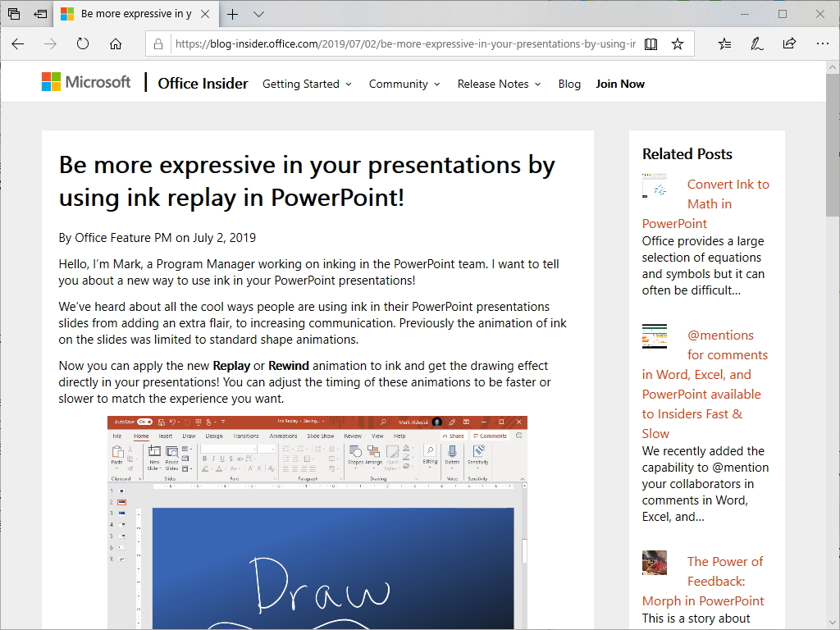This screenshot has width=840, height=630.
Task: Minimize the browser window
Action: click(745, 14)
